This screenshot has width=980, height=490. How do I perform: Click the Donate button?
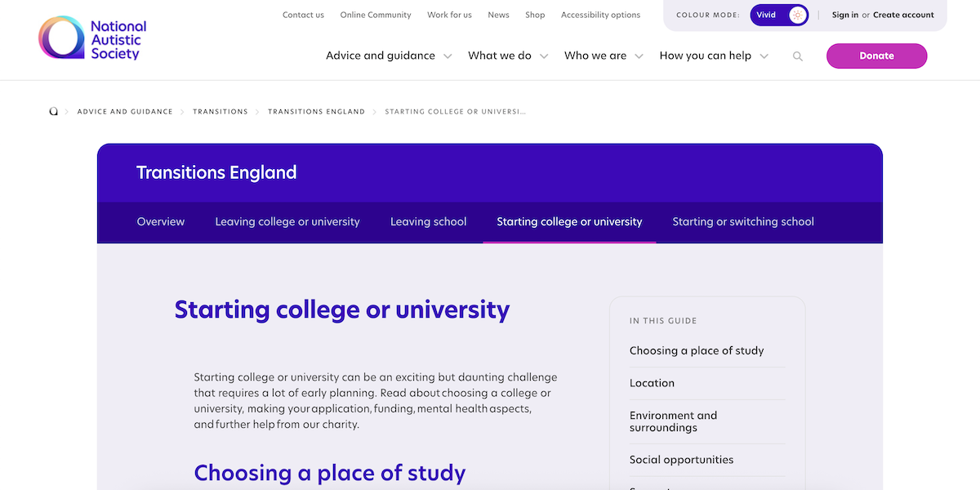(x=876, y=56)
